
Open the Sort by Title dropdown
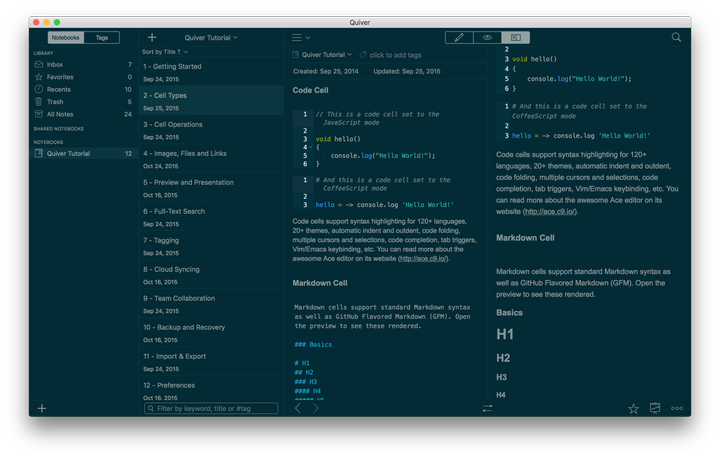[165, 52]
